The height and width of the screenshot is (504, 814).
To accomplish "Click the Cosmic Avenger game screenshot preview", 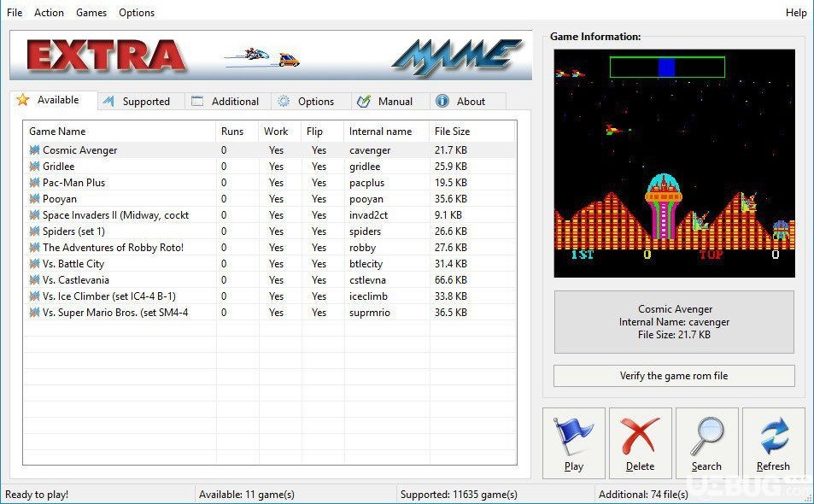I will (675, 163).
